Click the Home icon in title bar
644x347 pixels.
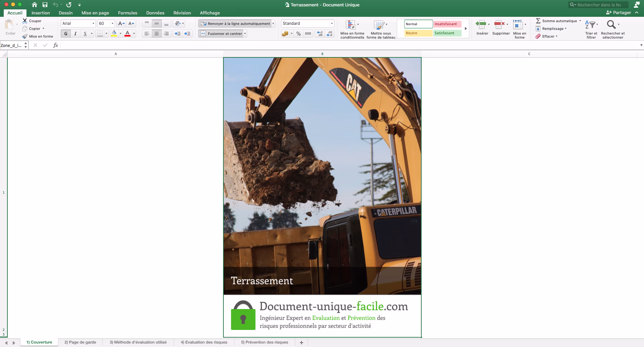click(x=35, y=5)
